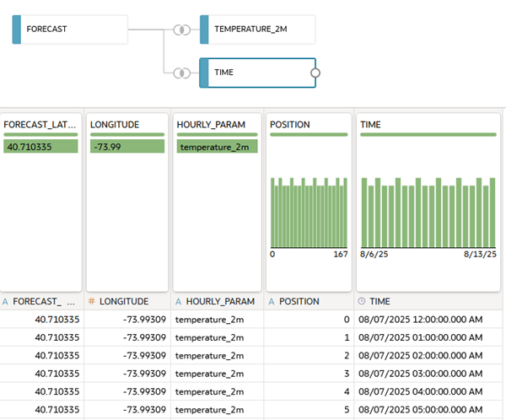The height and width of the screenshot is (420, 506).
Task: Click the quality bar under TIME title
Action: pos(428,135)
